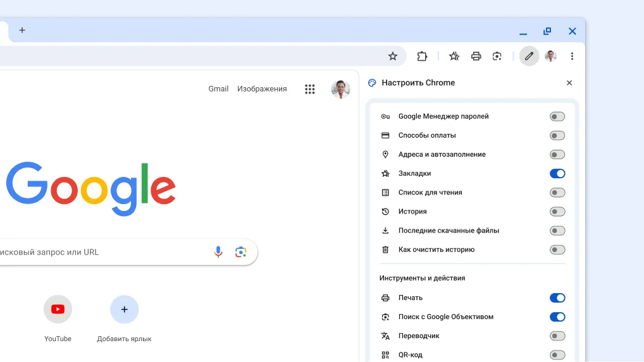Click the translate icon beside Переводчик
644x362 pixels.
point(385,335)
